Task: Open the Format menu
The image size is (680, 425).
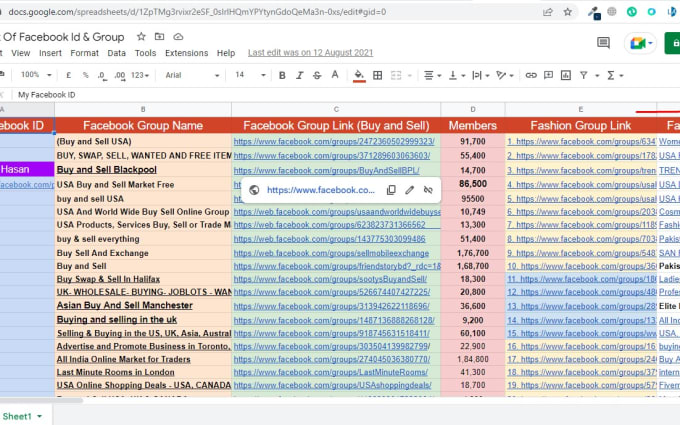Action: click(x=85, y=53)
